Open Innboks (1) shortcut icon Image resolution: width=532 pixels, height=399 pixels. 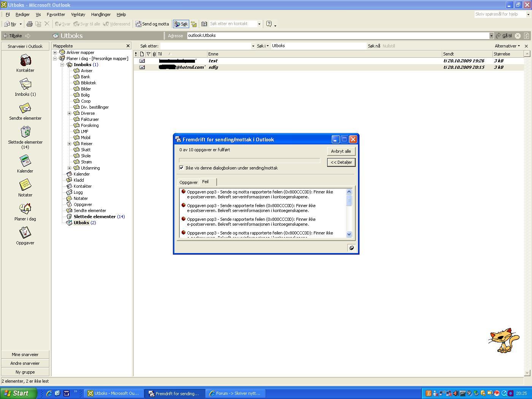tap(25, 84)
